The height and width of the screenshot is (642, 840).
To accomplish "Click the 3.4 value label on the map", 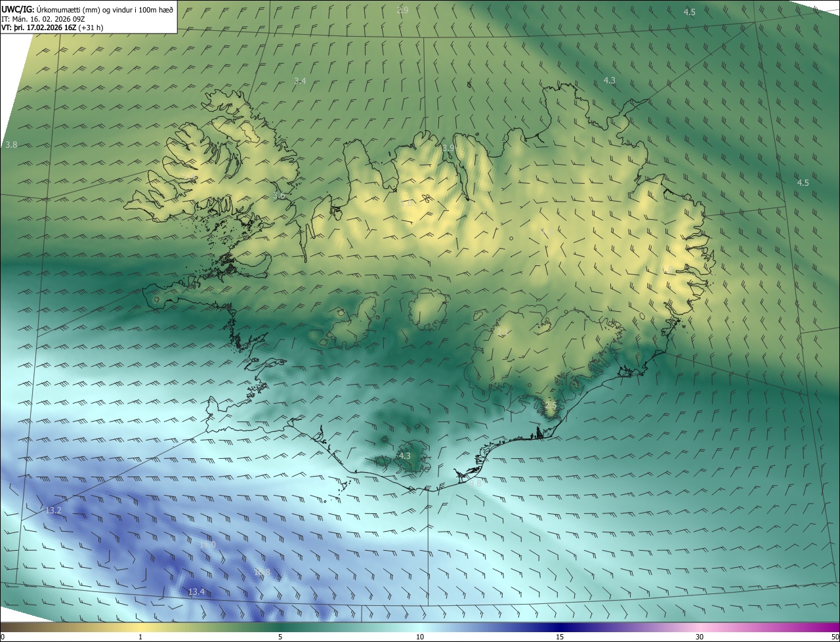I will tap(299, 81).
